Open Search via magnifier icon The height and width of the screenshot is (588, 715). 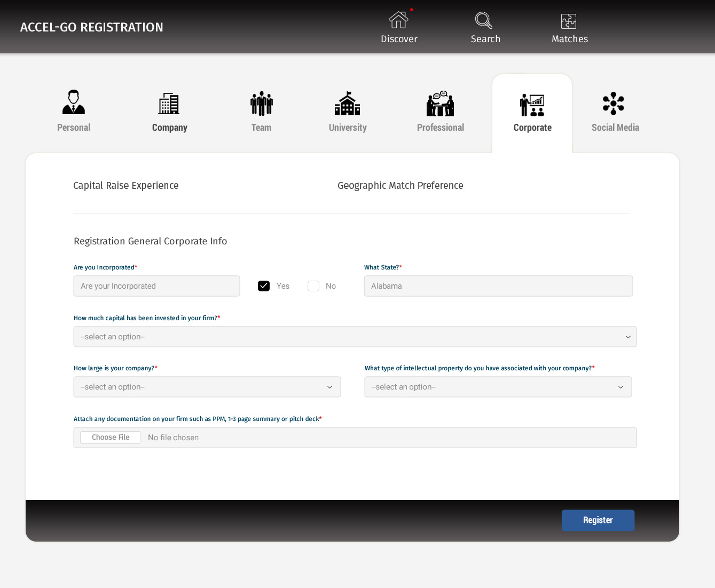click(484, 20)
